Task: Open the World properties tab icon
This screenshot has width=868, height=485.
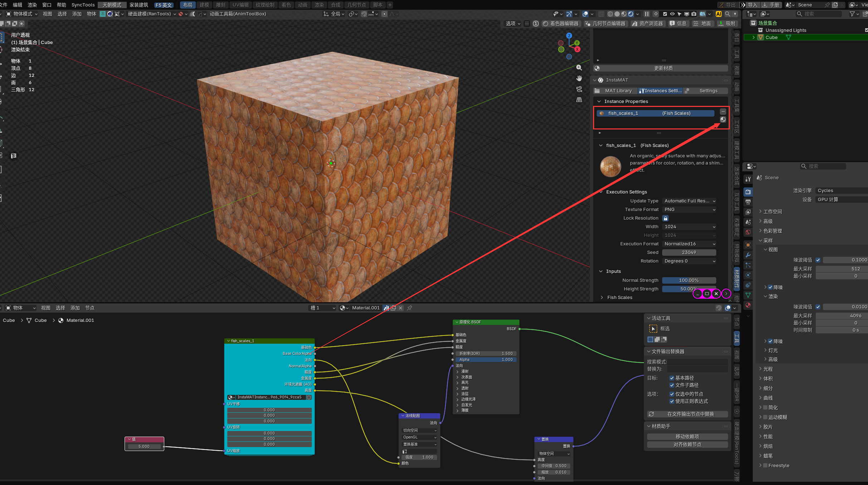Action: [748, 232]
